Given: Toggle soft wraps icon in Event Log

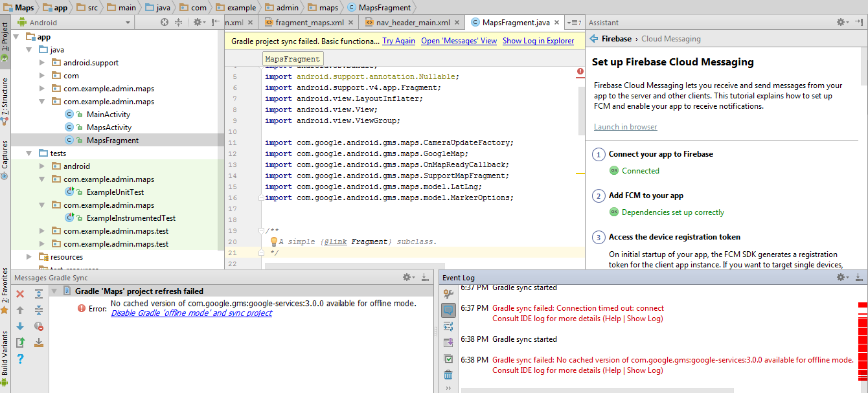Looking at the screenshot, I should coord(448,326).
